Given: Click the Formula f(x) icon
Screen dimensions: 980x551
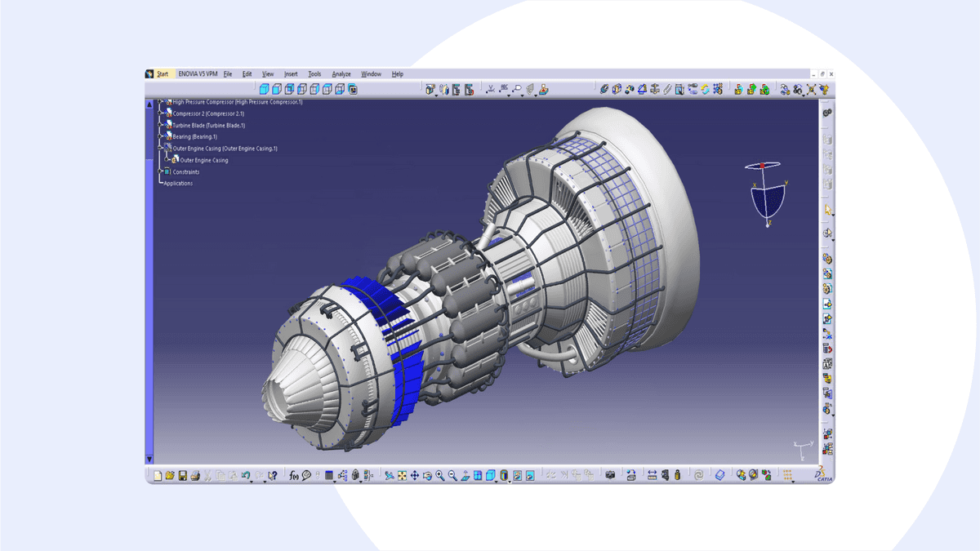Looking at the screenshot, I should pos(294,475).
